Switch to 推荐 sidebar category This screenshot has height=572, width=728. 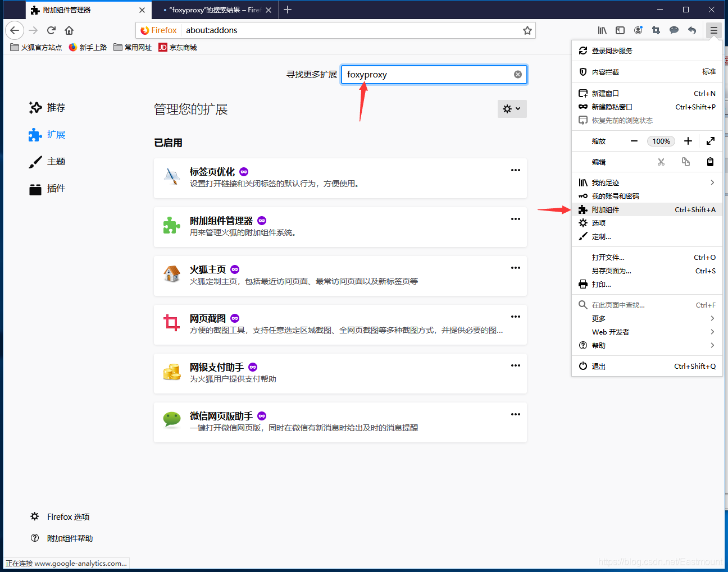pos(47,107)
